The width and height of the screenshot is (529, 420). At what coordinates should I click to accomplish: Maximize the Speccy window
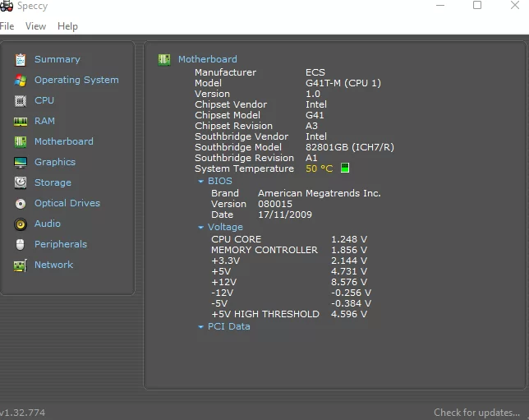pyautogui.click(x=477, y=5)
